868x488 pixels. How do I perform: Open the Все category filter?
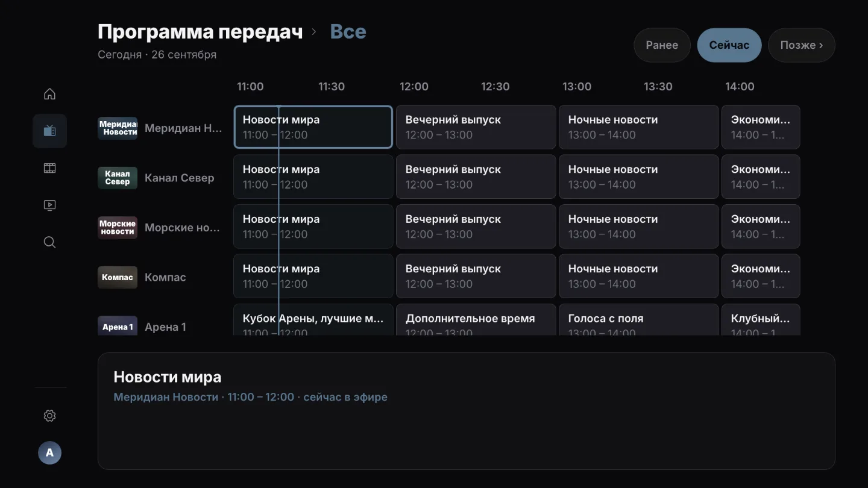click(348, 31)
